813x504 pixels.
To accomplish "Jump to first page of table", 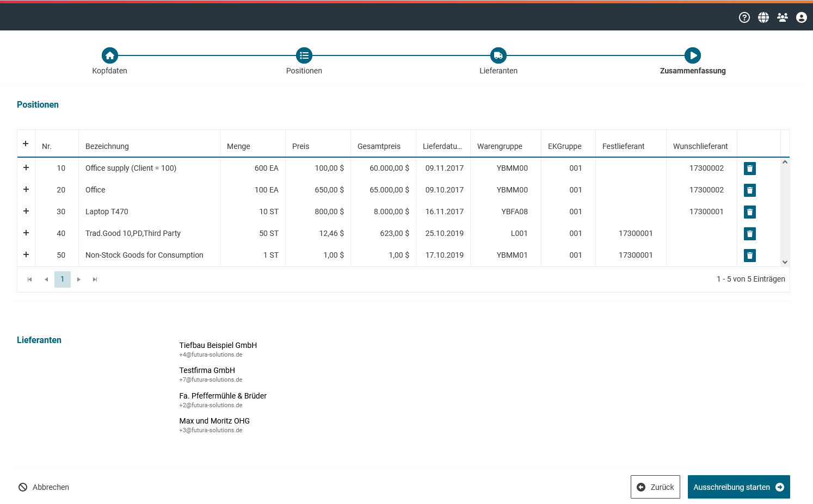I will 30,279.
